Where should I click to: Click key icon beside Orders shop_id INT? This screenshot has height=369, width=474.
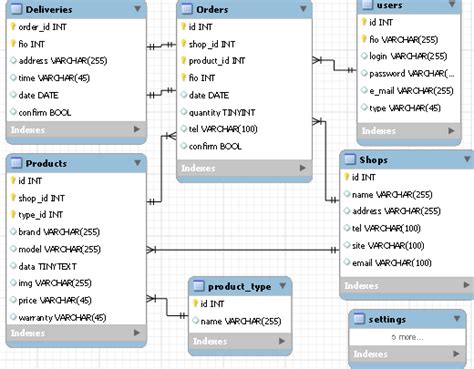pos(184,44)
